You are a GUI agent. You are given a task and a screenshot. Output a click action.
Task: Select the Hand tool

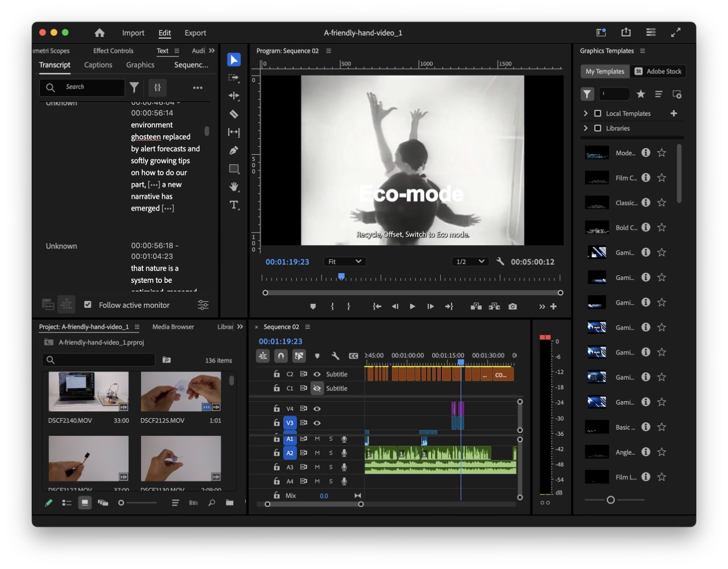(x=234, y=187)
